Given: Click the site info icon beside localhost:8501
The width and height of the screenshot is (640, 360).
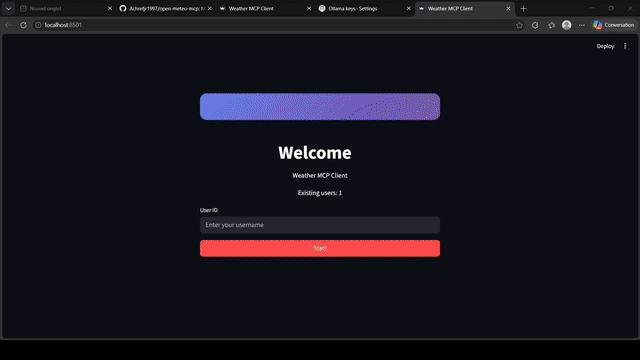Looking at the screenshot, I should point(38,25).
